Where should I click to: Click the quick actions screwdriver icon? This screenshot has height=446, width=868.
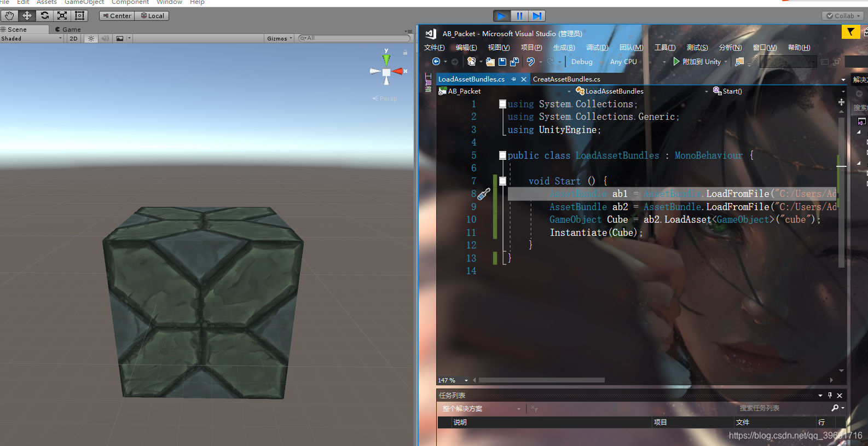point(484,194)
